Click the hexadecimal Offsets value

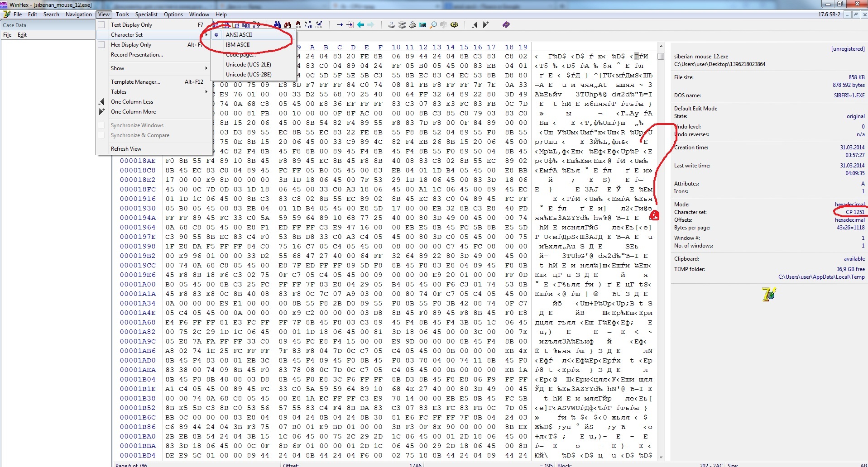[849, 220]
